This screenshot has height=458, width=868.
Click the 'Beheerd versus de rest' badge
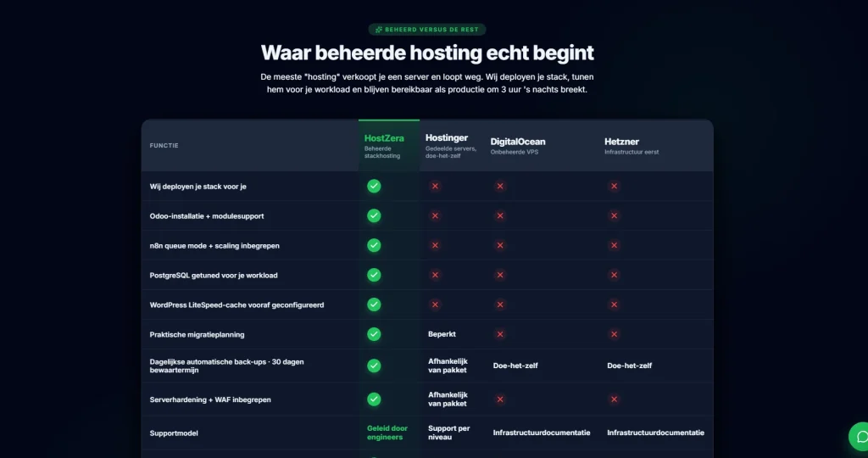(427, 30)
